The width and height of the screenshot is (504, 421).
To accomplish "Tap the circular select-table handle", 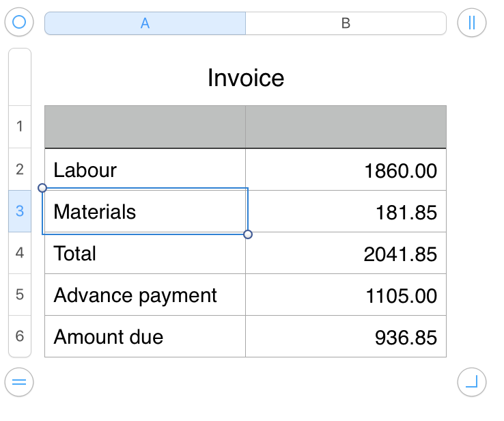I will point(19,23).
